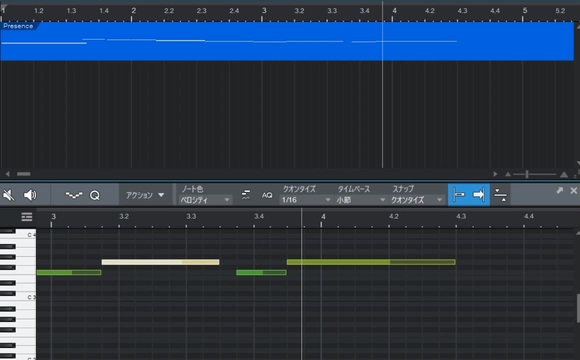Toggle the autoscroll arrow button

coord(479,195)
